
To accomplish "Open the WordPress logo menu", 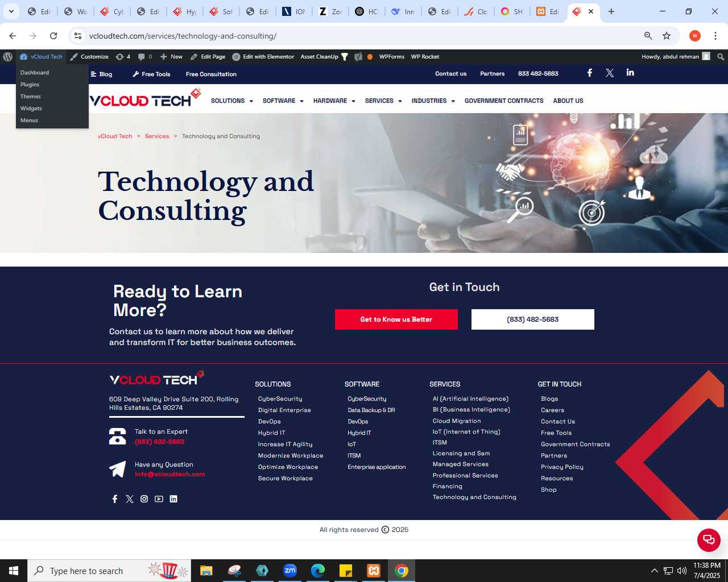I will click(8, 57).
